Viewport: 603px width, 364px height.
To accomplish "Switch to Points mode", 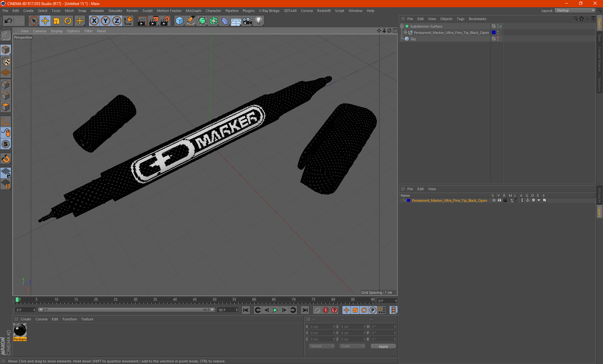I will point(6,84).
